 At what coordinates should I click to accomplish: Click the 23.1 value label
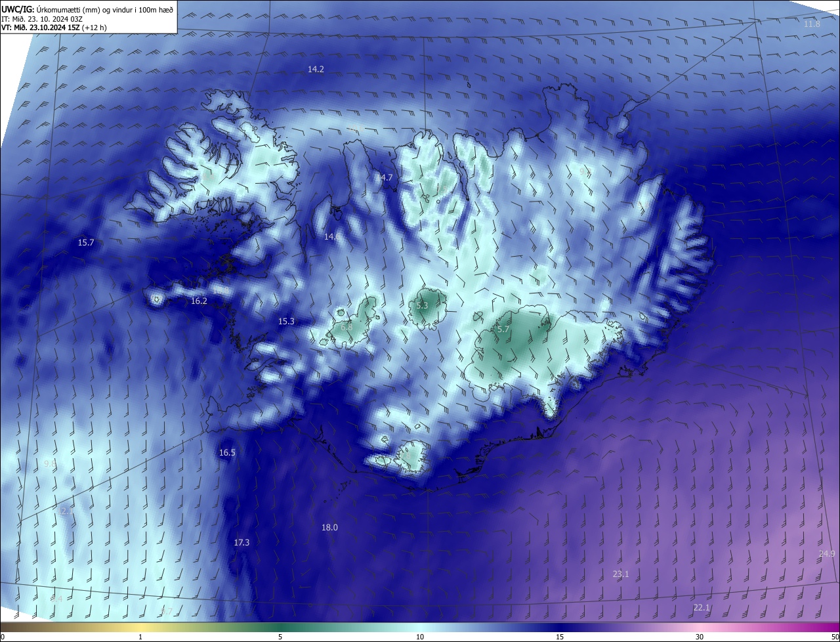[x=621, y=574]
